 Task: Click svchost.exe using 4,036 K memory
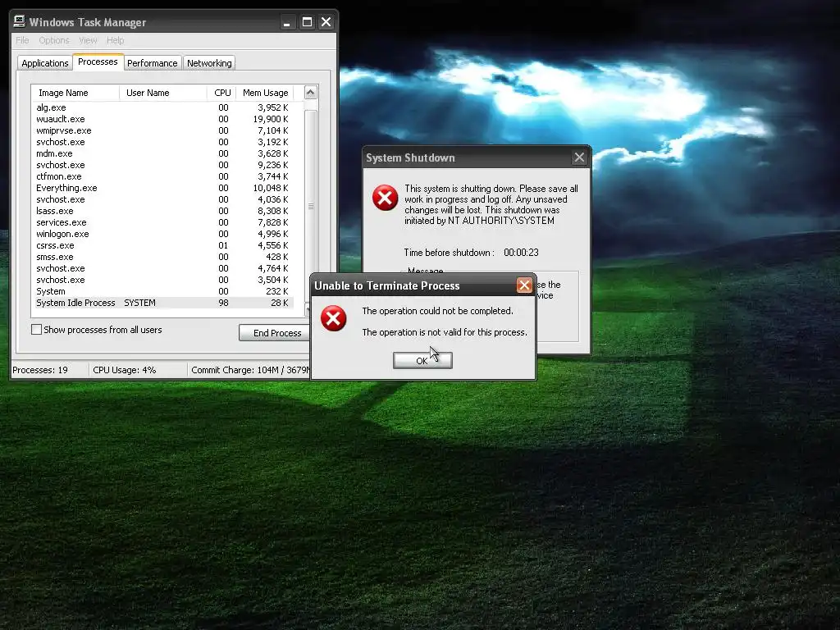tap(162, 199)
